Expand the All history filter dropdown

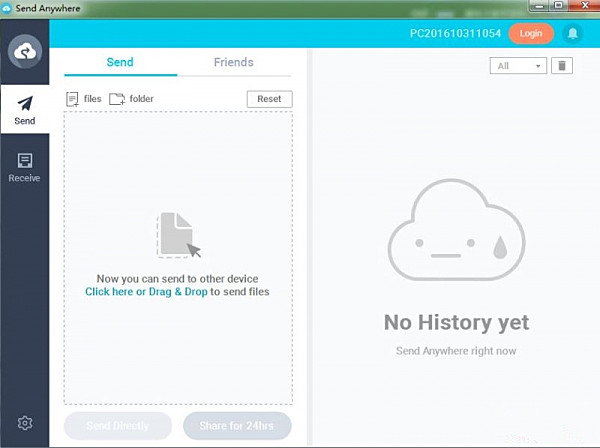[x=518, y=66]
